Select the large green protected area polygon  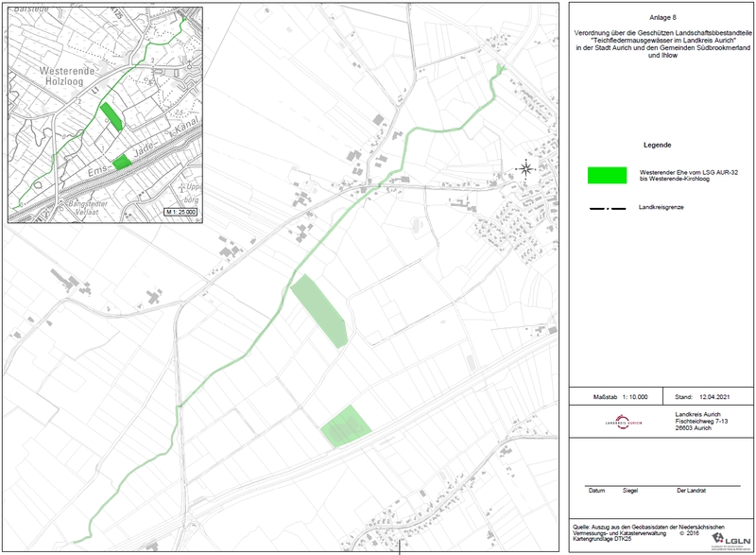coord(320,311)
